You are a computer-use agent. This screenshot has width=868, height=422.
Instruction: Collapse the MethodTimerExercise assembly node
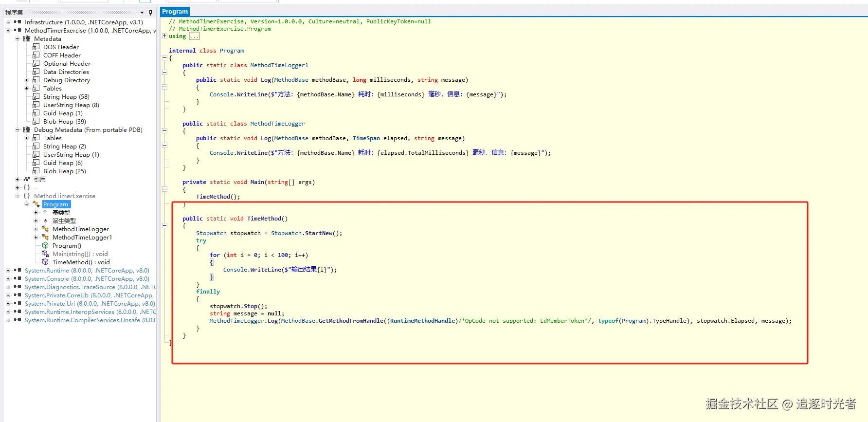click(8, 30)
